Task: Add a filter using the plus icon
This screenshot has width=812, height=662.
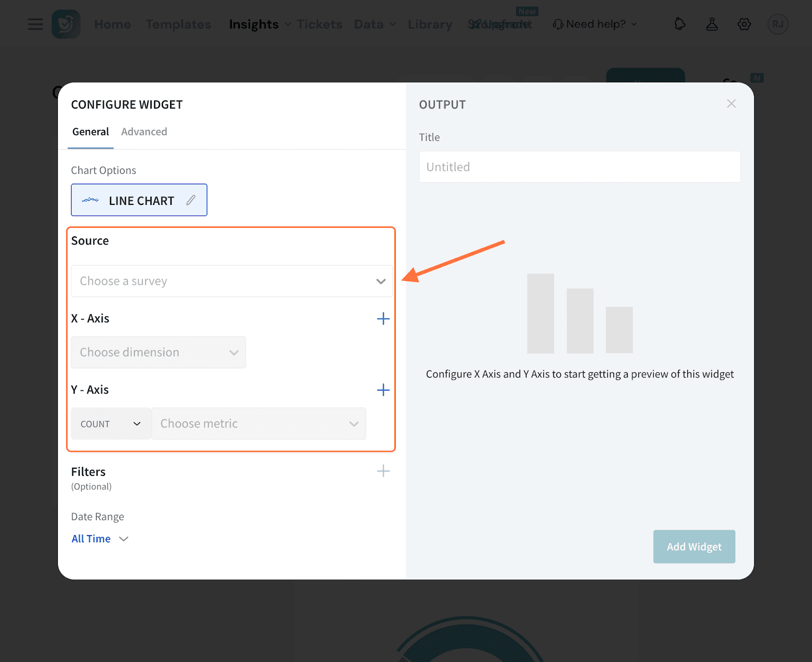Action: pos(383,471)
